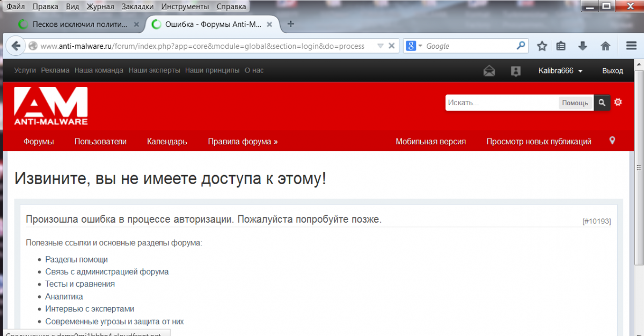Click the О нас link
This screenshot has height=336, width=644.
coord(254,70)
